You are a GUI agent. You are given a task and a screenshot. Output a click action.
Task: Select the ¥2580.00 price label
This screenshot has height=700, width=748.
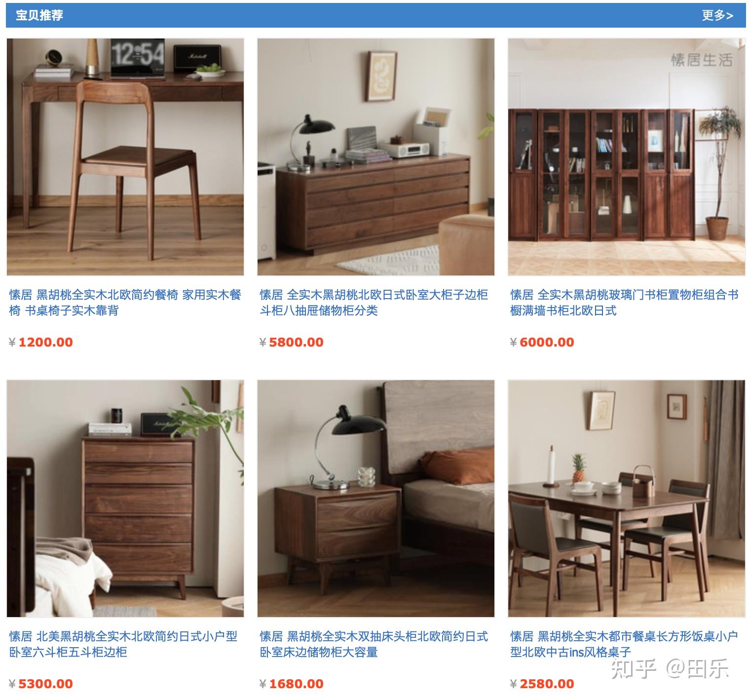point(542,684)
